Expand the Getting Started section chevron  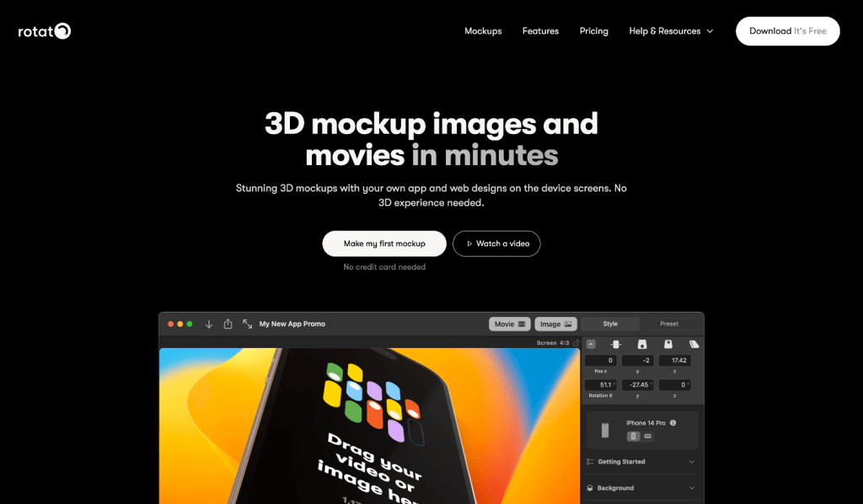(x=692, y=462)
